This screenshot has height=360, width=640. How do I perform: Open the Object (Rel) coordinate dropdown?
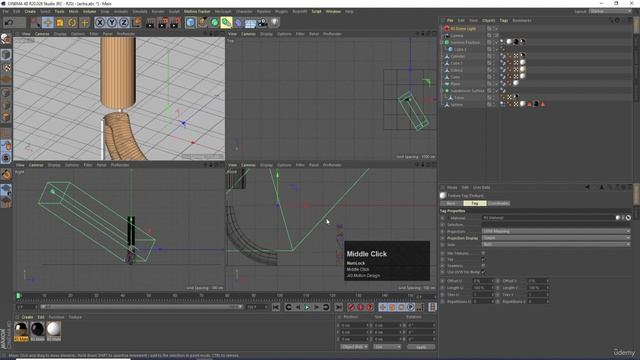click(x=354, y=347)
